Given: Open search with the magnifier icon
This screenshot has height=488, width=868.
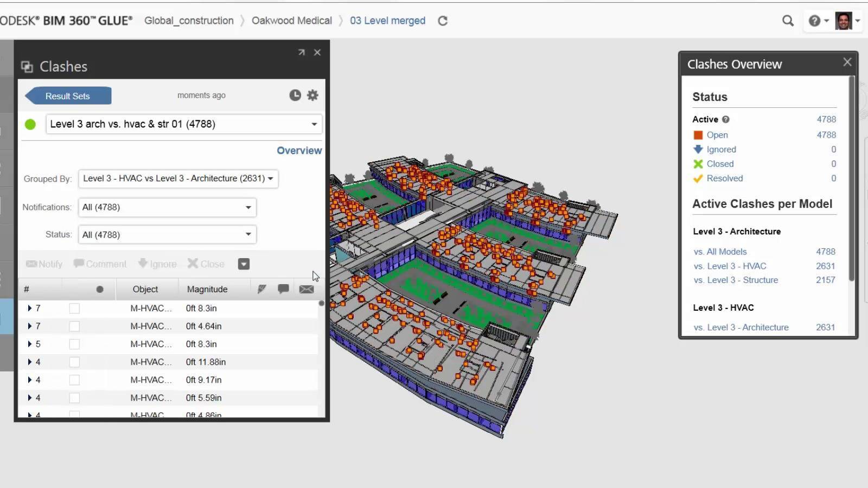Looking at the screenshot, I should pos(788,20).
